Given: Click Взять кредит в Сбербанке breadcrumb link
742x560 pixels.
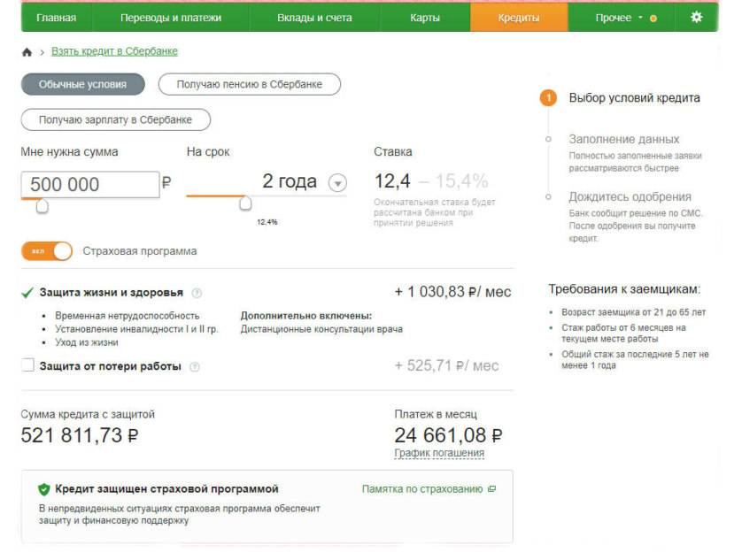Looking at the screenshot, I should pos(114,52).
